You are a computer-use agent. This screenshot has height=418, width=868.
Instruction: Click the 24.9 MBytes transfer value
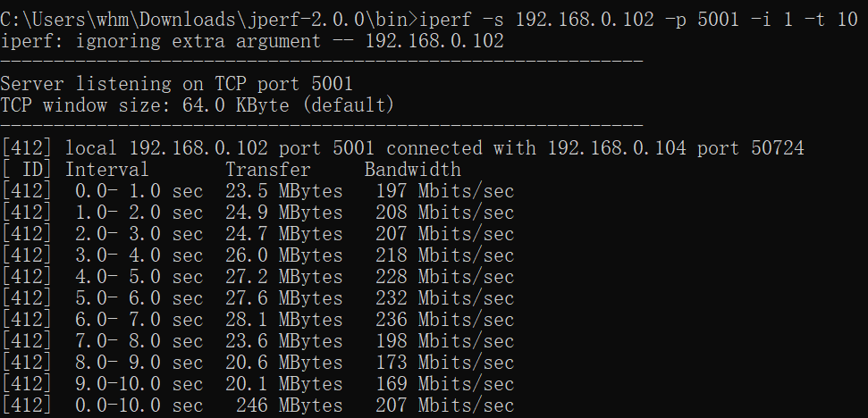284,213
